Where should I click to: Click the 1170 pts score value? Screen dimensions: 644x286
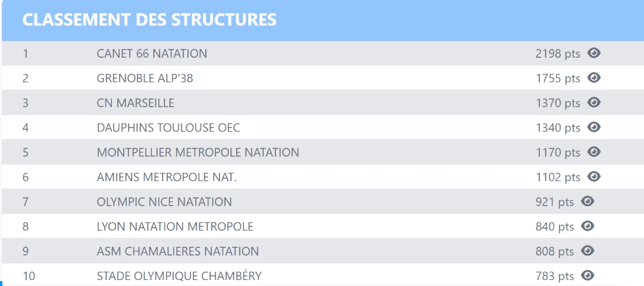pyautogui.click(x=557, y=153)
